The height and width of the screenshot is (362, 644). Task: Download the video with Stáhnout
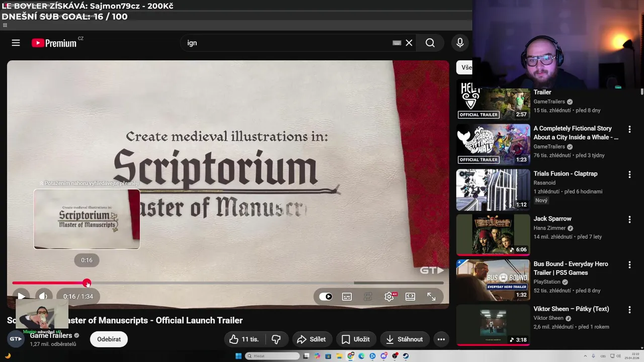[x=404, y=339]
